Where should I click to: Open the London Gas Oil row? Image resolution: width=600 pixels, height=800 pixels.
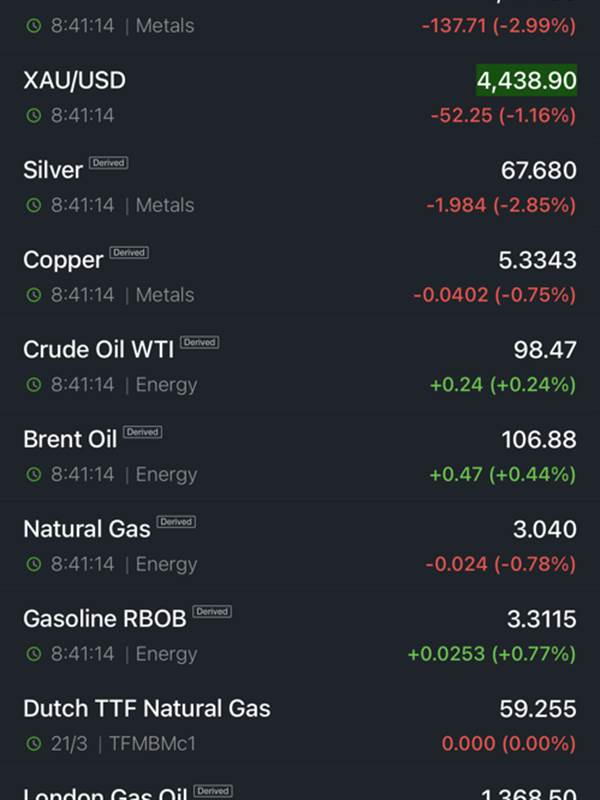click(300, 793)
